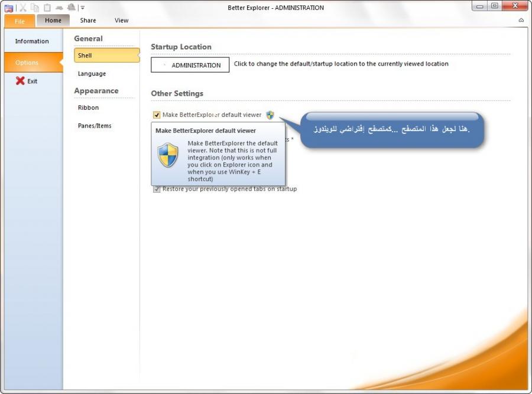This screenshot has height=394, width=532.
Task: Click the Copy icon in quick access toolbar
Action: click(x=35, y=8)
